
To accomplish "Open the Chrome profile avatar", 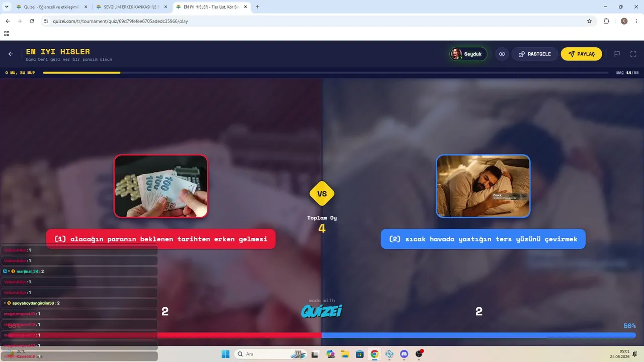I will click(624, 21).
